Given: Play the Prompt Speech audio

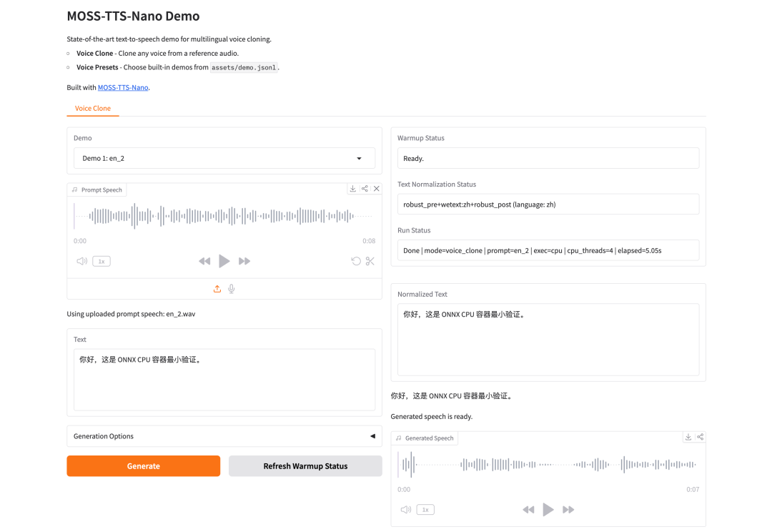Looking at the screenshot, I should (x=224, y=261).
